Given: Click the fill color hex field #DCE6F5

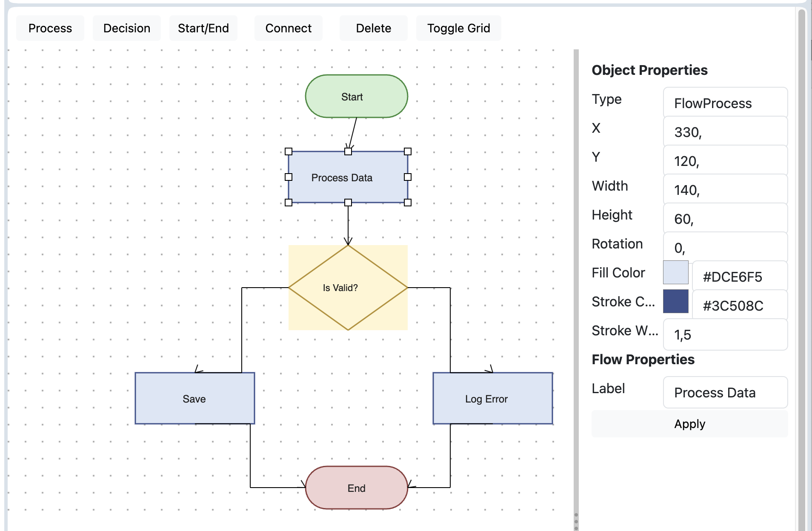Looking at the screenshot, I should (740, 277).
